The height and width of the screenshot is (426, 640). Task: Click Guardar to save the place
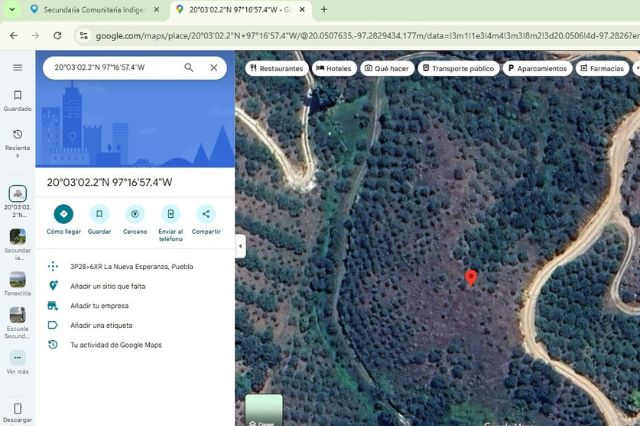click(x=99, y=220)
